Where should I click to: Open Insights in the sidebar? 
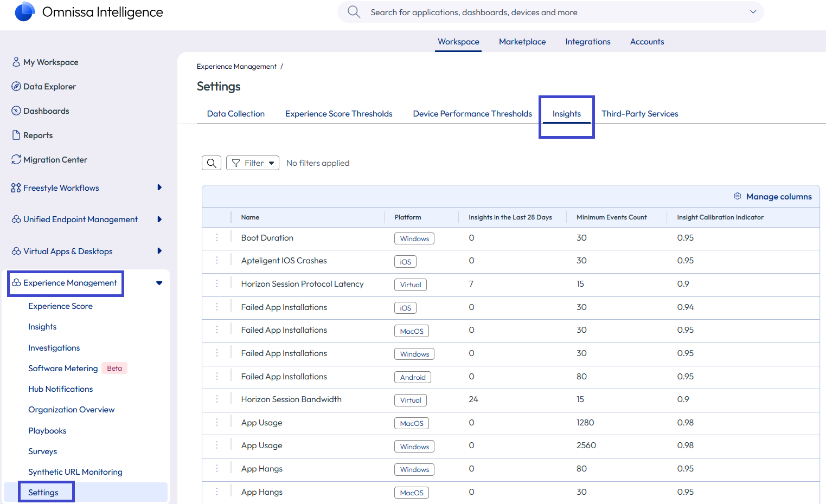[x=42, y=326]
